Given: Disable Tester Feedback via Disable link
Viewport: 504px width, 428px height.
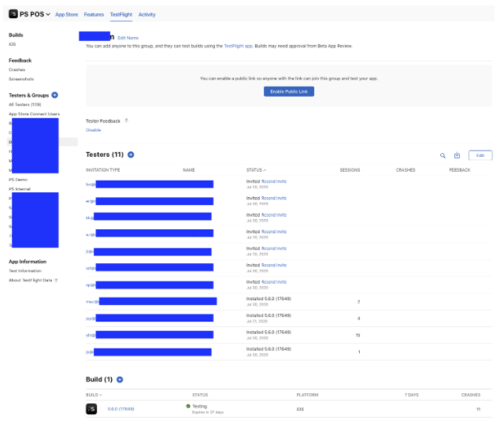Looking at the screenshot, I should click(94, 130).
